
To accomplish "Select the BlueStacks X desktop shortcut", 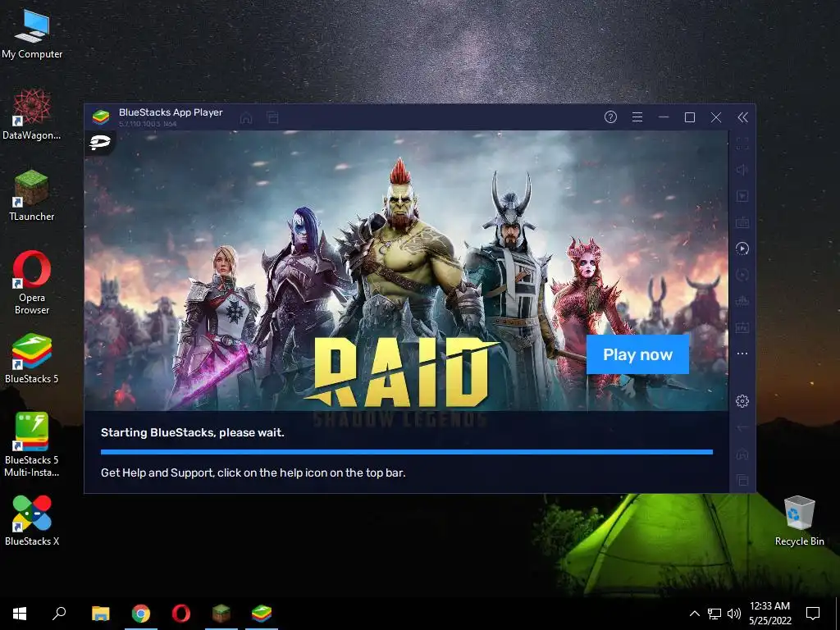I will coord(32,521).
